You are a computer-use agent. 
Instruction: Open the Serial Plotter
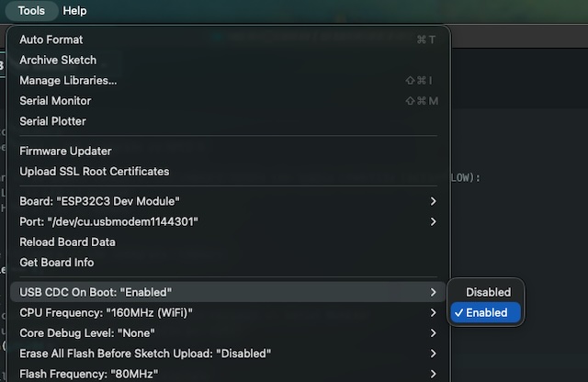(x=52, y=121)
